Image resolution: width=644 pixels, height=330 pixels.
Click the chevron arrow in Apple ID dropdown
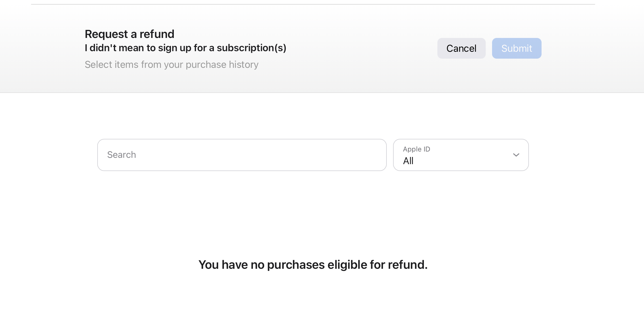coord(516,155)
